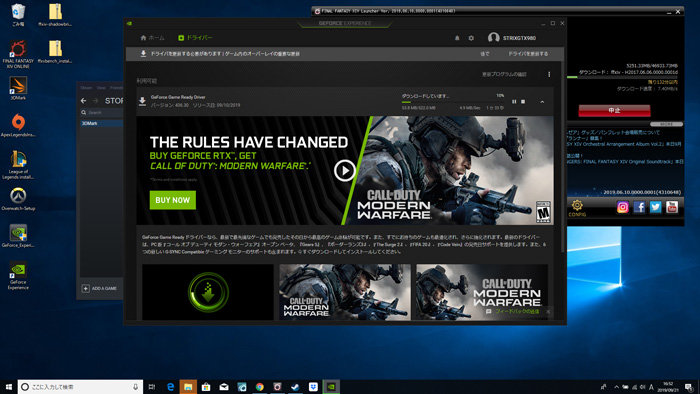
Task: Check for updates via 更新プログラムの確認
Action: [x=504, y=74]
